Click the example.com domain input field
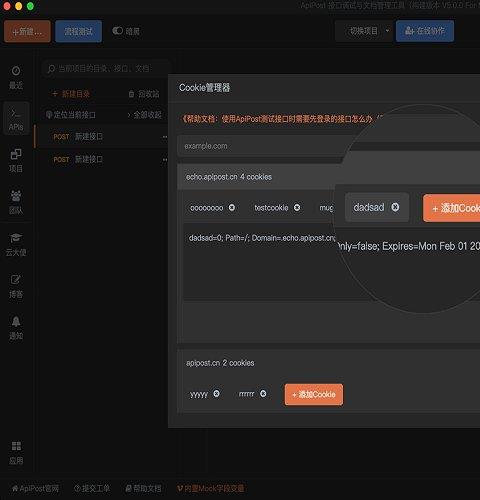 point(262,146)
